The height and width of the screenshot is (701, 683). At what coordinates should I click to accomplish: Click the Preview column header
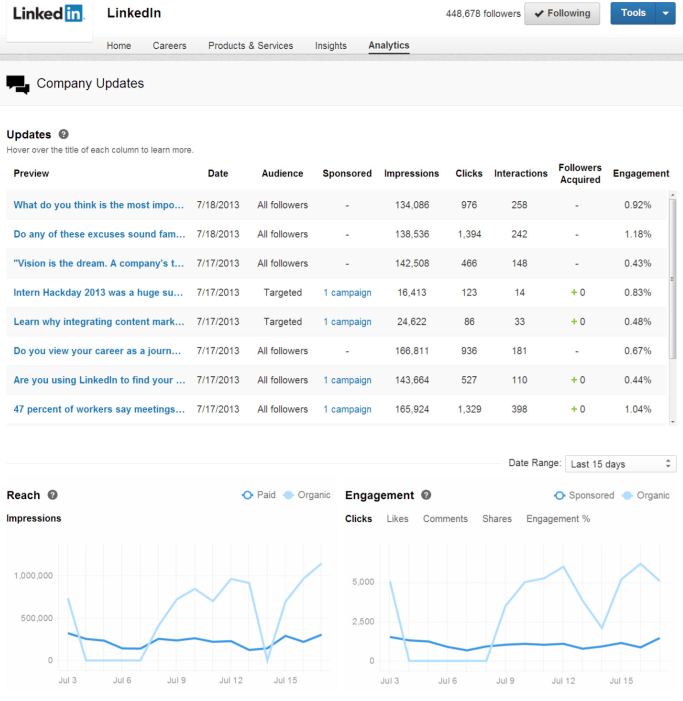tap(31, 173)
